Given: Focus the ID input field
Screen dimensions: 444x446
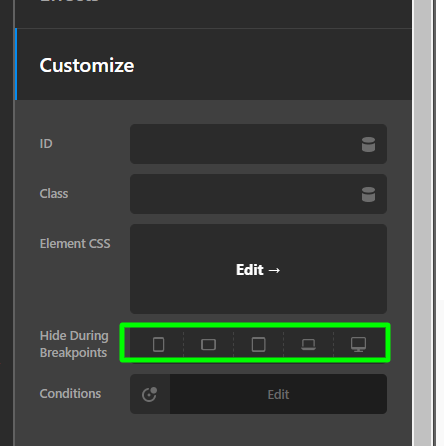Looking at the screenshot, I should click(x=245, y=144).
